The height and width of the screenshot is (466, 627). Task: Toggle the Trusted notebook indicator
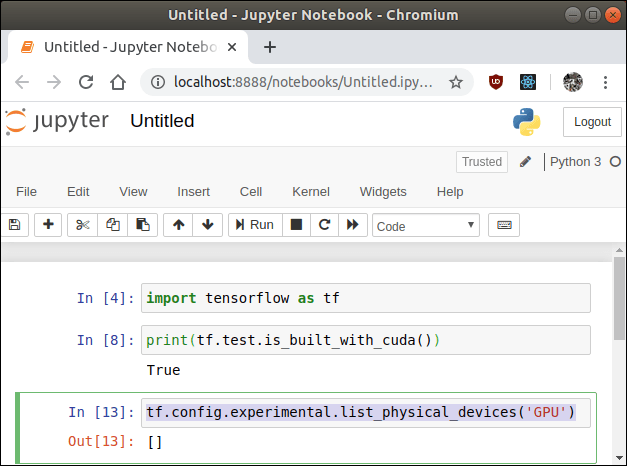click(x=482, y=162)
